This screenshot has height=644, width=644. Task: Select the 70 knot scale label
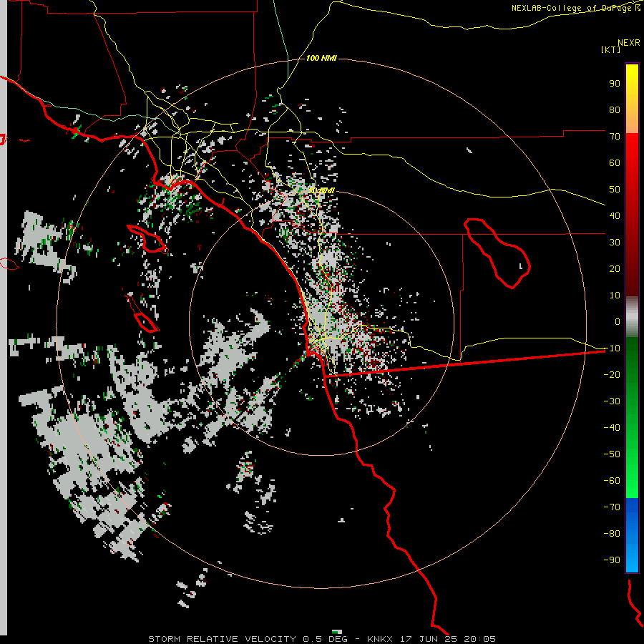point(615,137)
